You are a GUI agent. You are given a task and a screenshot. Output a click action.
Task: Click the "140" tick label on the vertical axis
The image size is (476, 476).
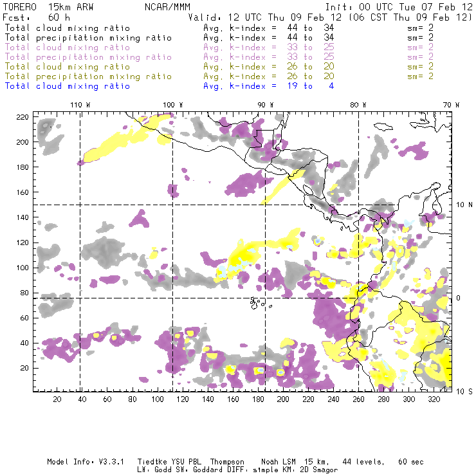point(23,217)
